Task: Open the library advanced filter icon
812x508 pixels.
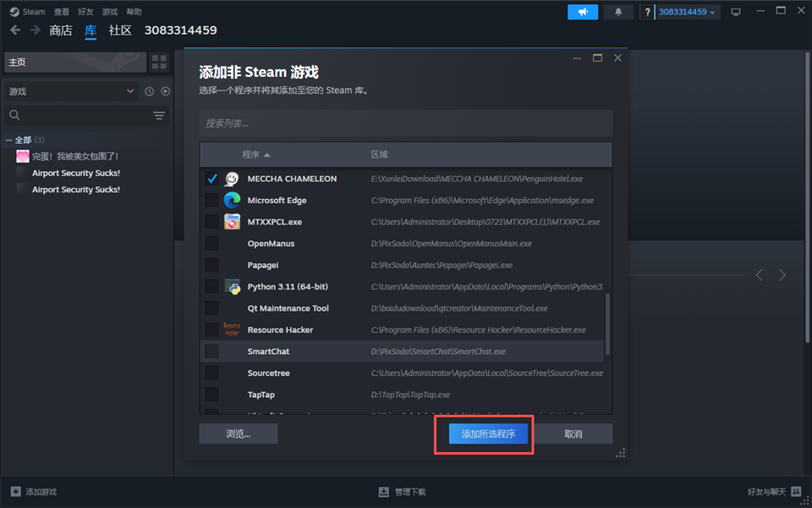Action: [159, 115]
